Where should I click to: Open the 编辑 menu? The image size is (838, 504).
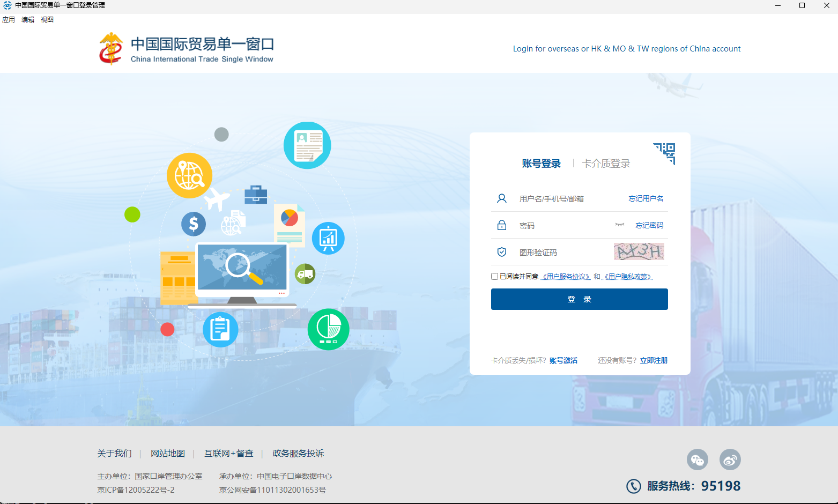(28, 20)
